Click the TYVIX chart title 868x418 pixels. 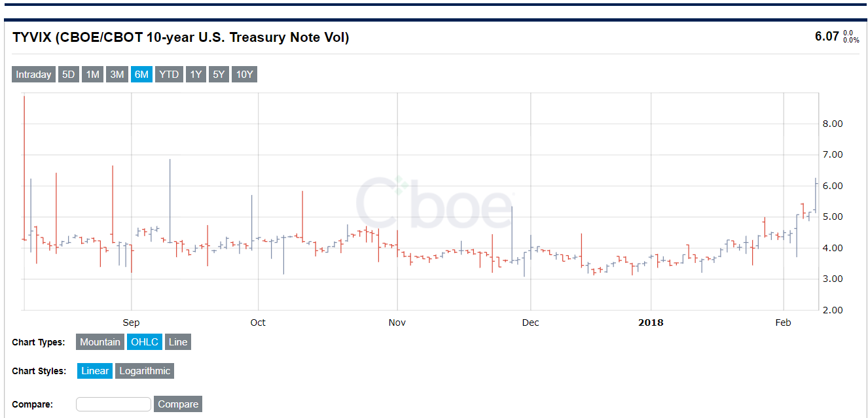coord(181,37)
